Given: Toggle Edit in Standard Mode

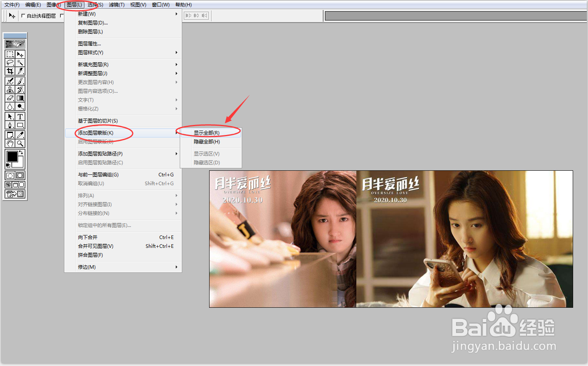Looking at the screenshot, I should (10, 175).
